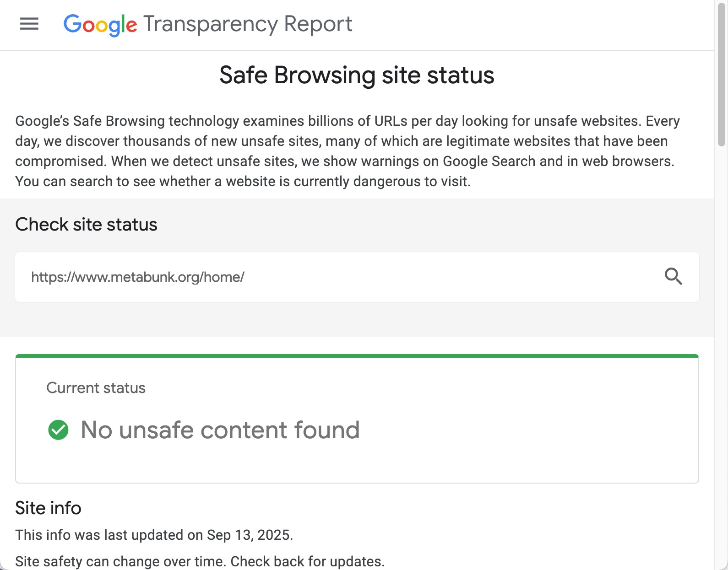Click the Safe Browsing site status heading
Viewport: 728px width, 570px height.
pyautogui.click(x=357, y=75)
